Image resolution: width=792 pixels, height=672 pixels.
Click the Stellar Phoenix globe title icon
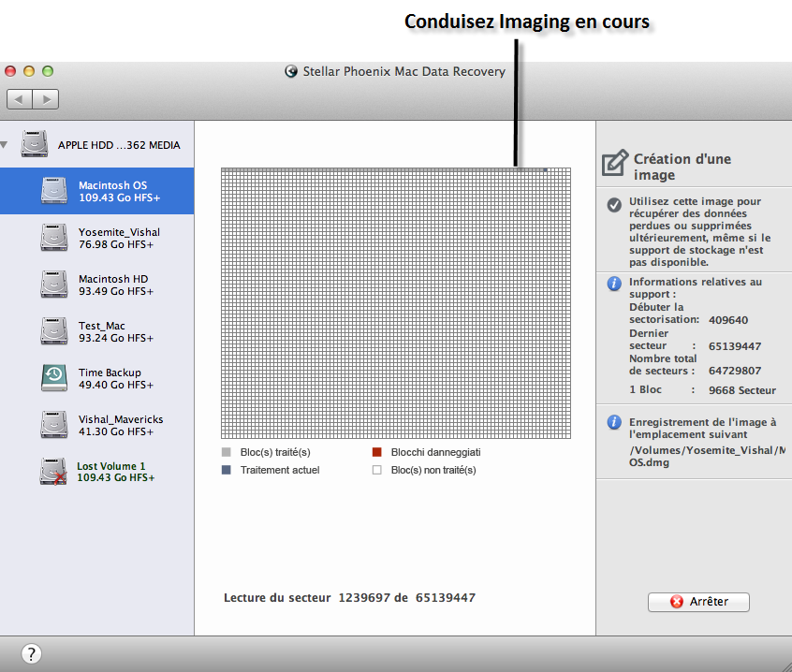(291, 71)
